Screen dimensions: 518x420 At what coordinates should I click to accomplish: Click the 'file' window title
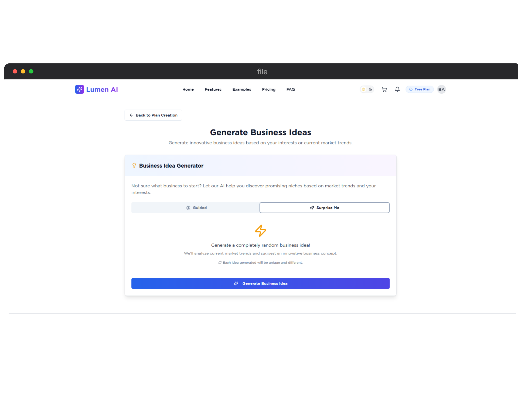coord(262,72)
